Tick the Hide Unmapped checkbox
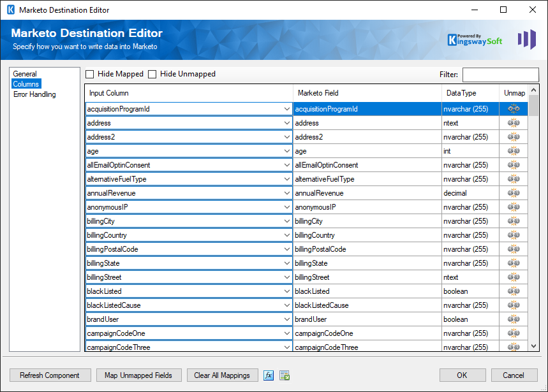 tap(152, 74)
